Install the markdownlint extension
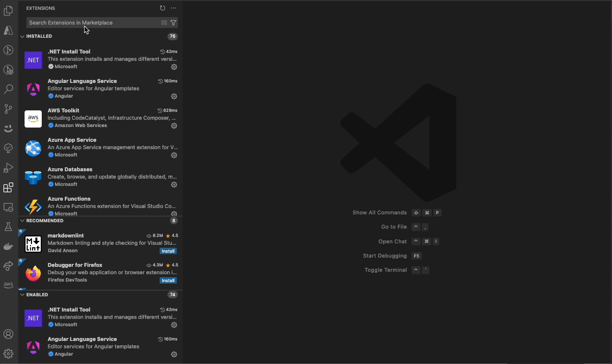 [168, 251]
